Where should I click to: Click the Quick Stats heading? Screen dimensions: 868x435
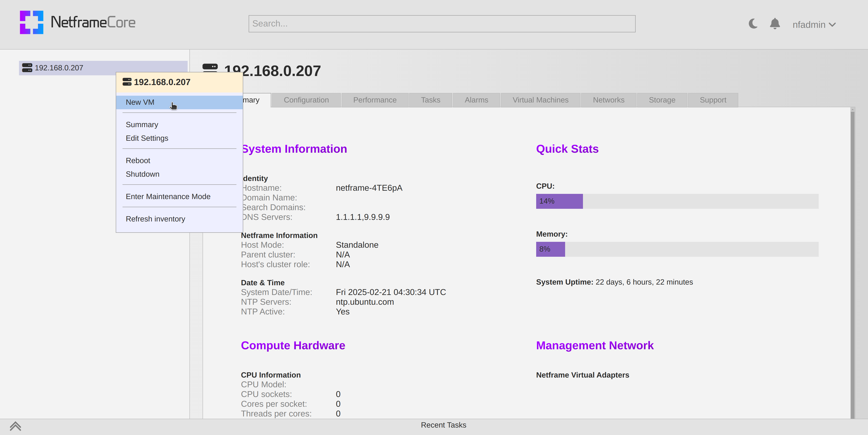(567, 149)
